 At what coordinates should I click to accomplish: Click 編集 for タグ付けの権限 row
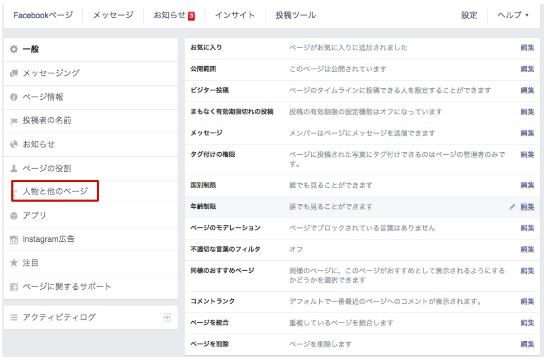pyautogui.click(x=527, y=154)
